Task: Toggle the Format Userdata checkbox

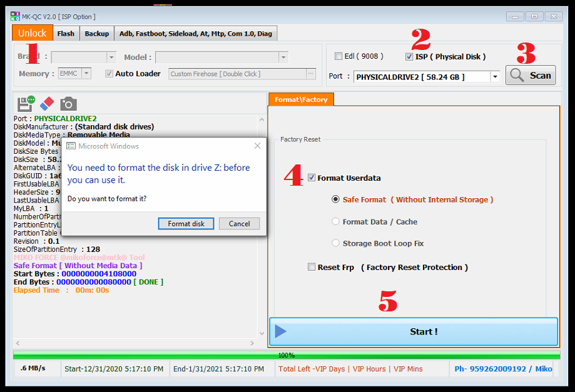Action: [x=312, y=178]
